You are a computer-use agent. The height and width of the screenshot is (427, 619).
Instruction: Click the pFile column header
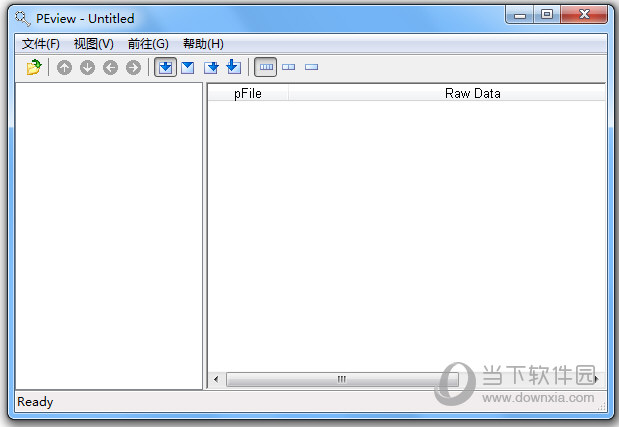tap(248, 94)
